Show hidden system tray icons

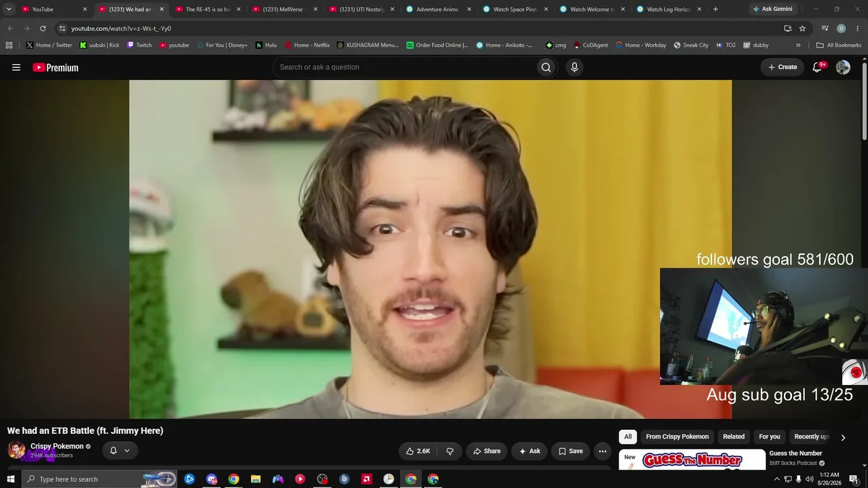coord(776,479)
